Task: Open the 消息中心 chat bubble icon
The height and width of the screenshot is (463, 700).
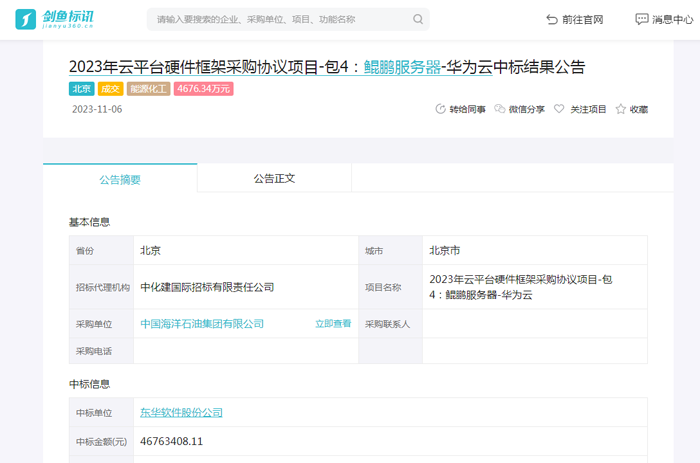Action: (x=642, y=19)
